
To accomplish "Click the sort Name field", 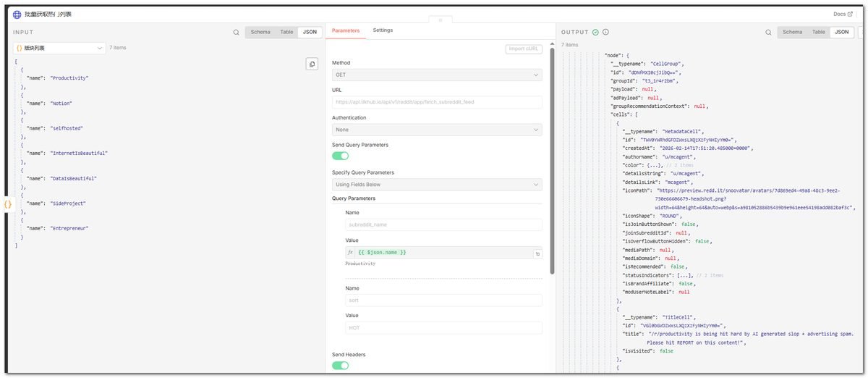I will point(443,300).
